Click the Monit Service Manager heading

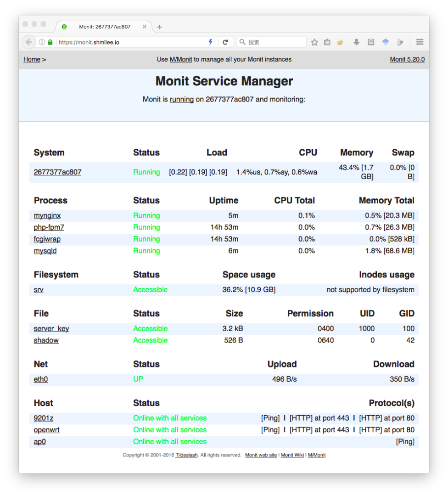[x=224, y=81]
